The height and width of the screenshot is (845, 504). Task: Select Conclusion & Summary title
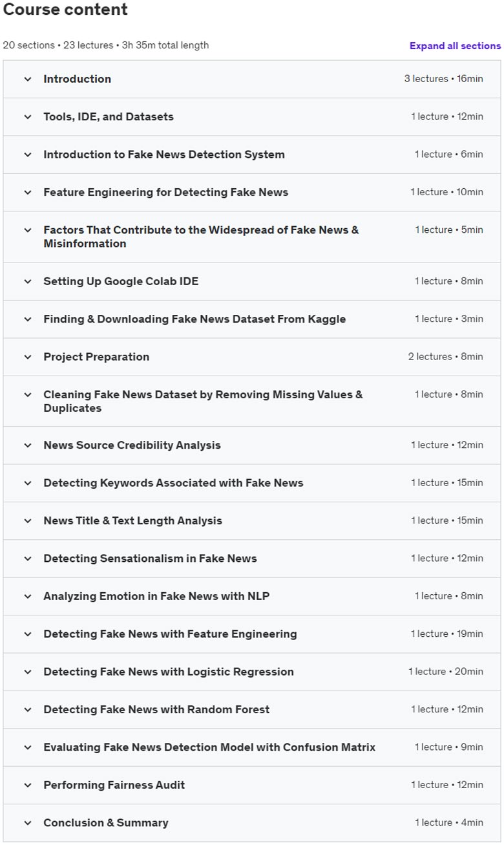[x=106, y=823]
